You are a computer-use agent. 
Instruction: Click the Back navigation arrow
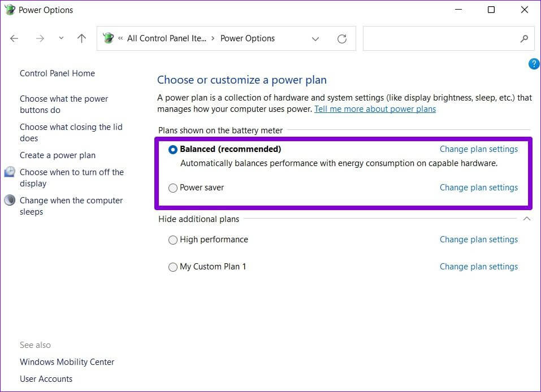click(14, 38)
